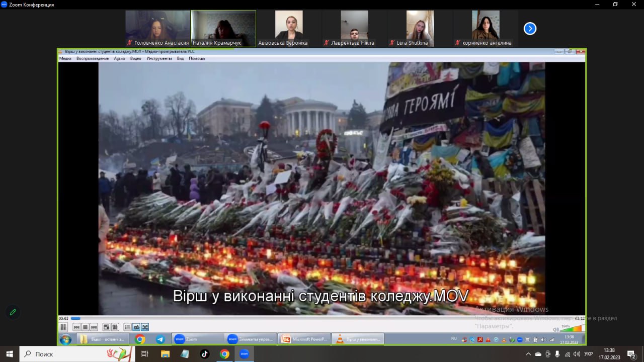This screenshot has height=362, width=644.
Task: Expand hidden tray icons chevron
Action: click(528, 354)
